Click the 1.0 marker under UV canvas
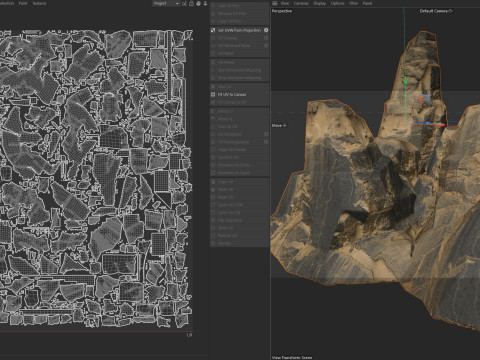This screenshot has width=480, height=360. 189,335
